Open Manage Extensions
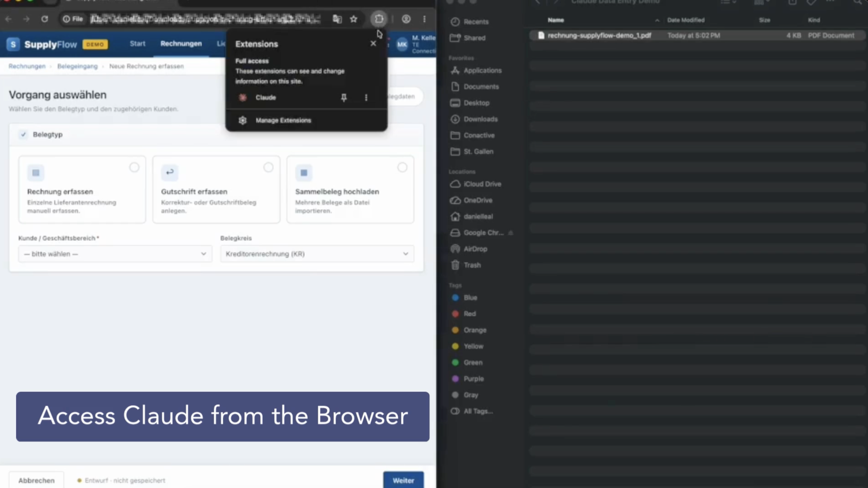The height and width of the screenshot is (488, 868). pyautogui.click(x=283, y=120)
